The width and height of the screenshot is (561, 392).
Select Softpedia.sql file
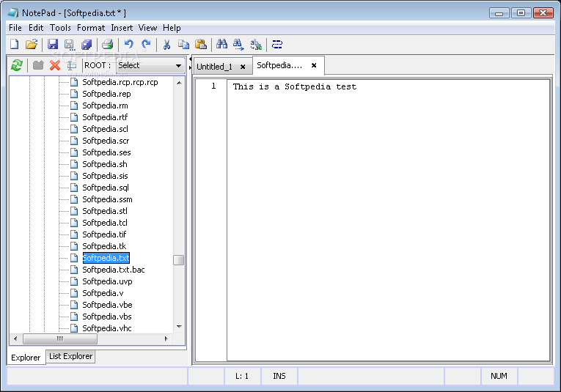[x=106, y=188]
